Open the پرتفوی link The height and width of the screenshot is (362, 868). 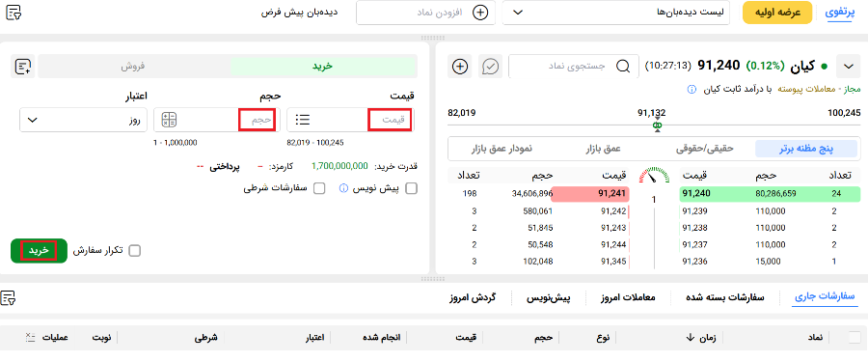[x=840, y=13]
